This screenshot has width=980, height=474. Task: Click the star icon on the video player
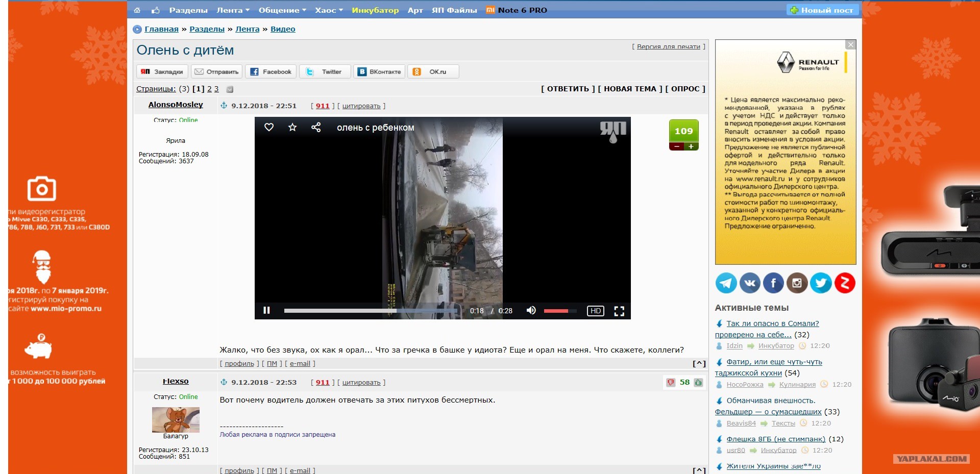[292, 127]
